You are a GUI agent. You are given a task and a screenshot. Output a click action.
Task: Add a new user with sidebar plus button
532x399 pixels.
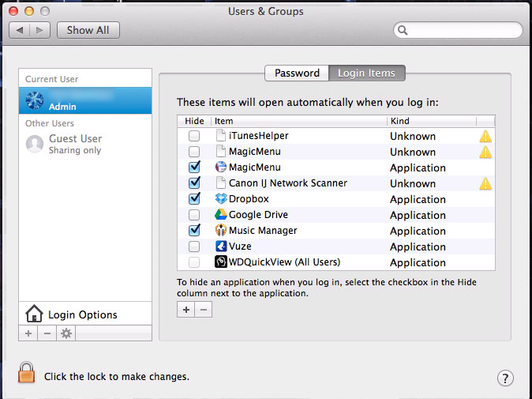coord(28,333)
